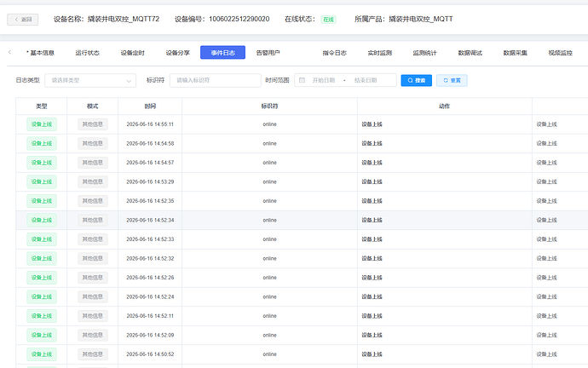588x368 pixels.
Task: Click device number 1006022512290020
Action: [239, 19]
